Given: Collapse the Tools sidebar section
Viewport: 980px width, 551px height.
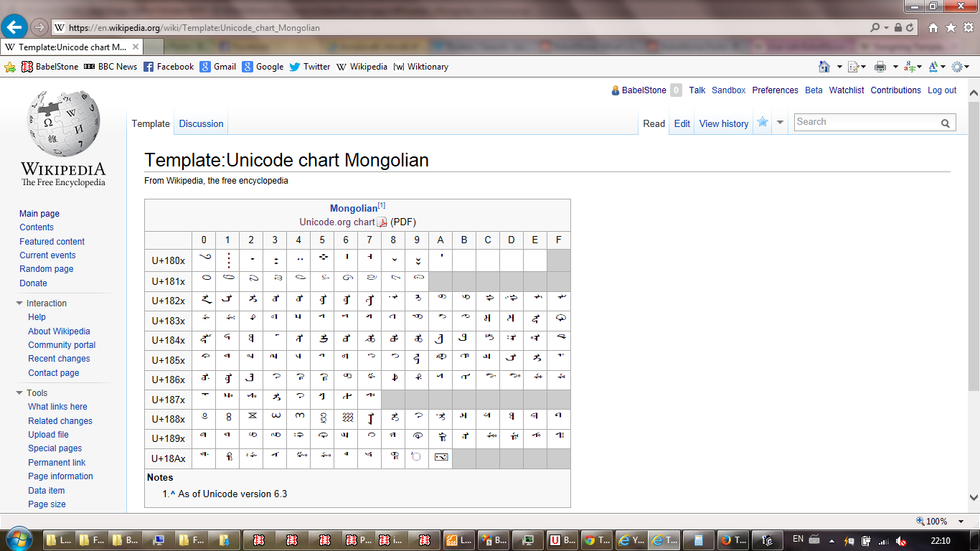Looking at the screenshot, I should click(19, 393).
